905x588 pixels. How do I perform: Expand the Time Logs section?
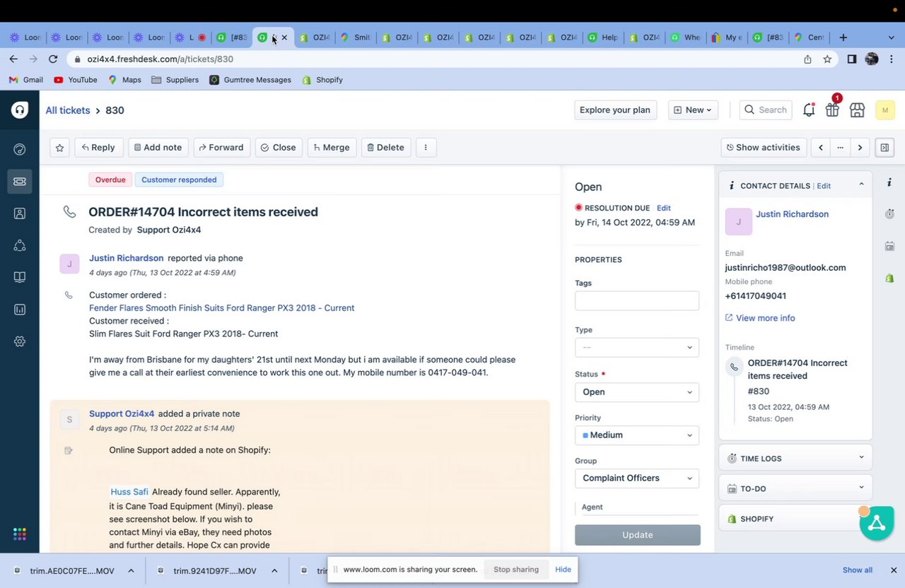tap(795, 458)
